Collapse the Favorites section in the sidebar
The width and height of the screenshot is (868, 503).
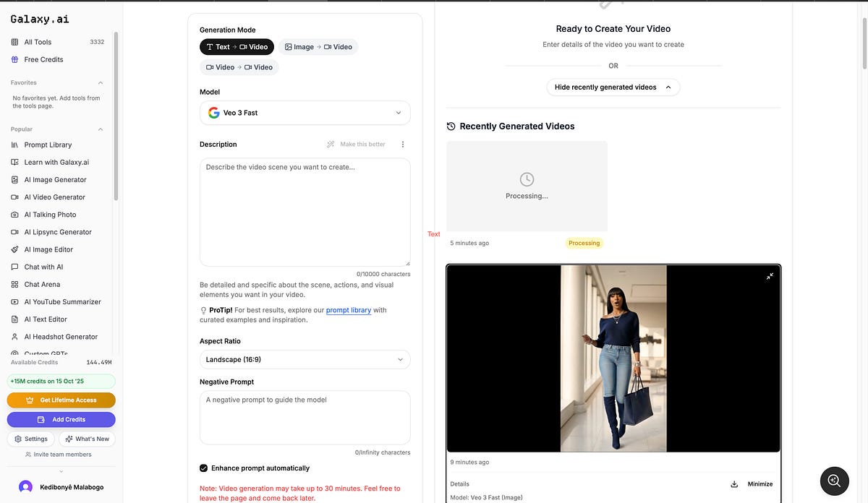tap(101, 82)
